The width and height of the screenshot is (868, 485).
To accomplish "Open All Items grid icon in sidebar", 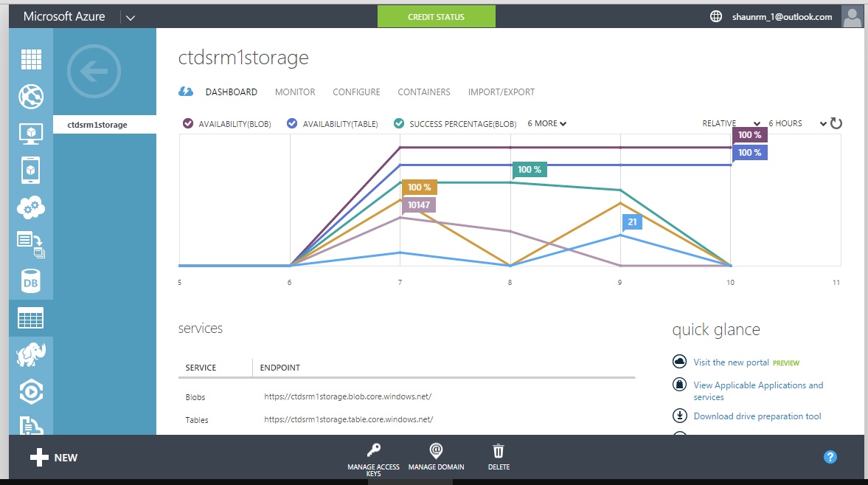I will point(31,59).
